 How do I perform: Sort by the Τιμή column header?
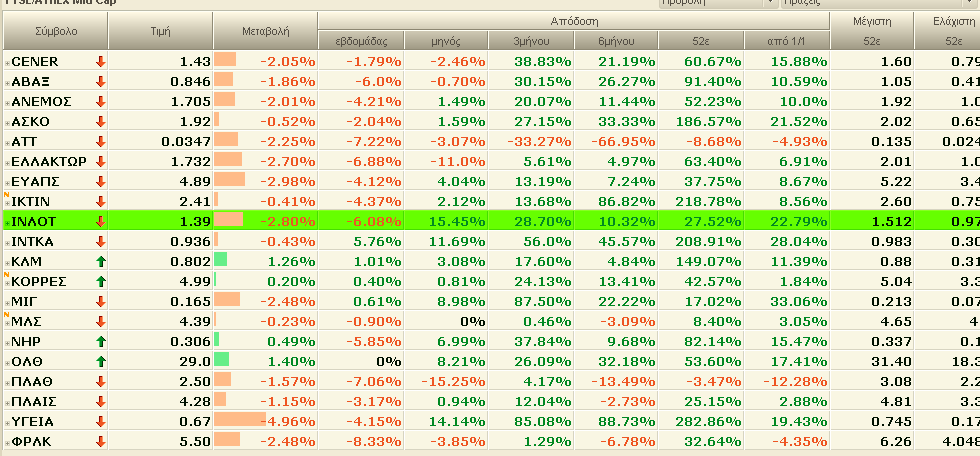(161, 31)
